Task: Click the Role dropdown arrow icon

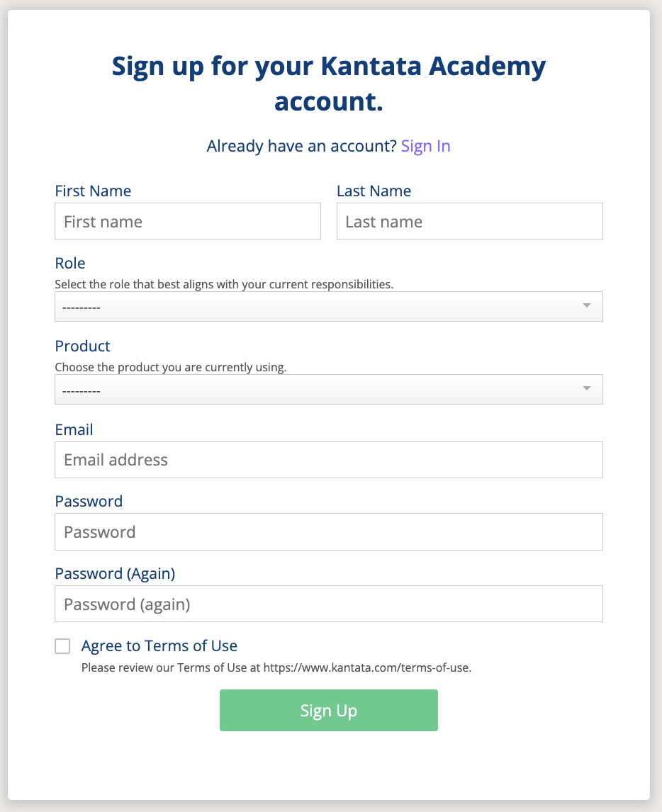Action: [586, 305]
